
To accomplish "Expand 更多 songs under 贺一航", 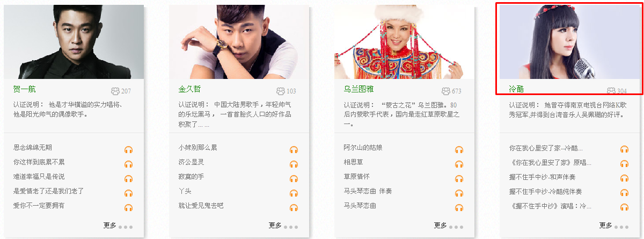I will [x=109, y=226].
